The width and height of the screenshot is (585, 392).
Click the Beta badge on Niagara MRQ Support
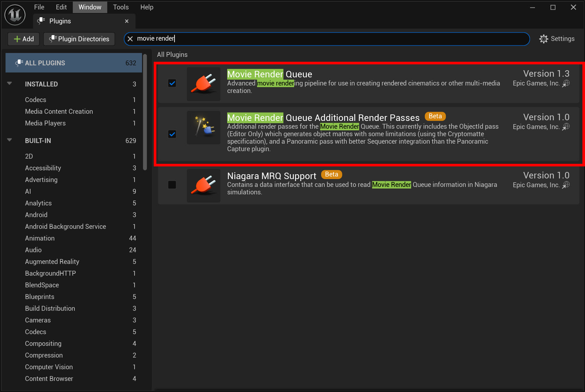(x=331, y=175)
